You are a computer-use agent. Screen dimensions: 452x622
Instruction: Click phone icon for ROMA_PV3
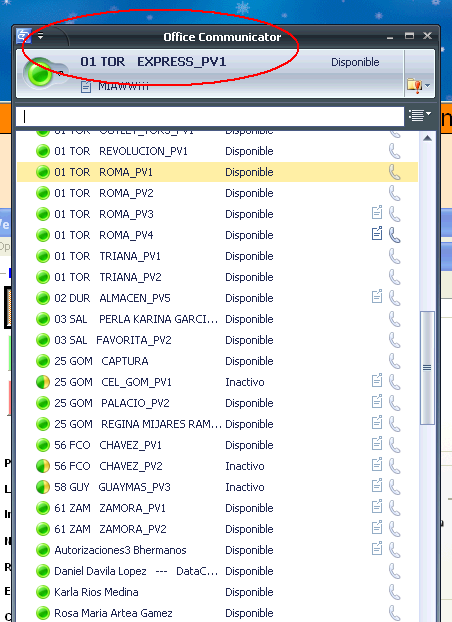point(394,214)
